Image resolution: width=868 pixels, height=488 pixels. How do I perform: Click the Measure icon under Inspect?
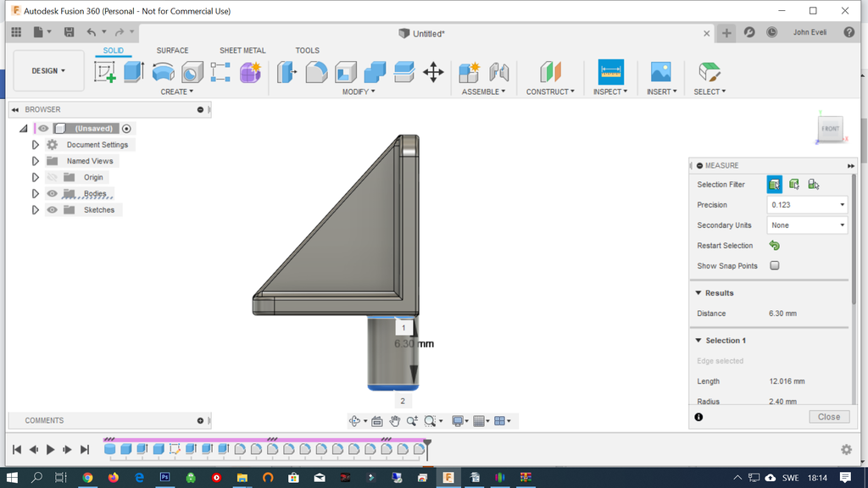pyautogui.click(x=610, y=71)
